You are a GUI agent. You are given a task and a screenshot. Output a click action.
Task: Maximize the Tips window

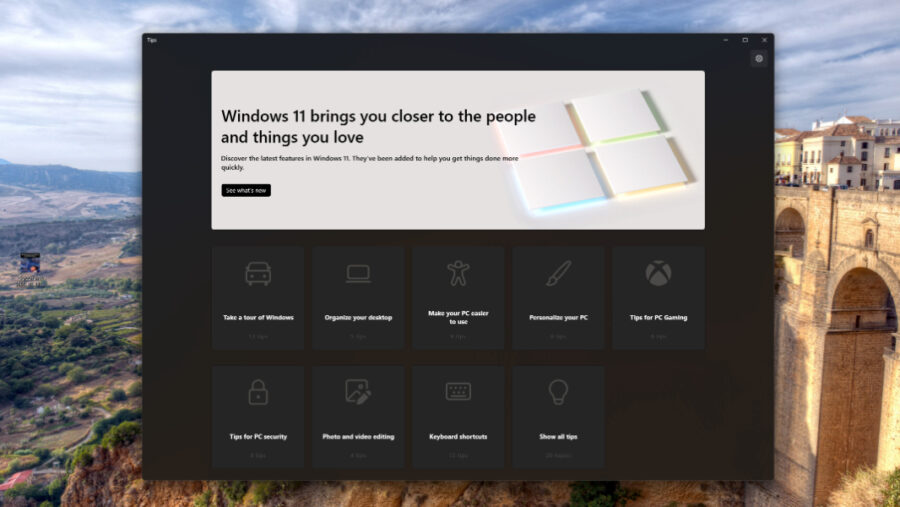coord(745,40)
